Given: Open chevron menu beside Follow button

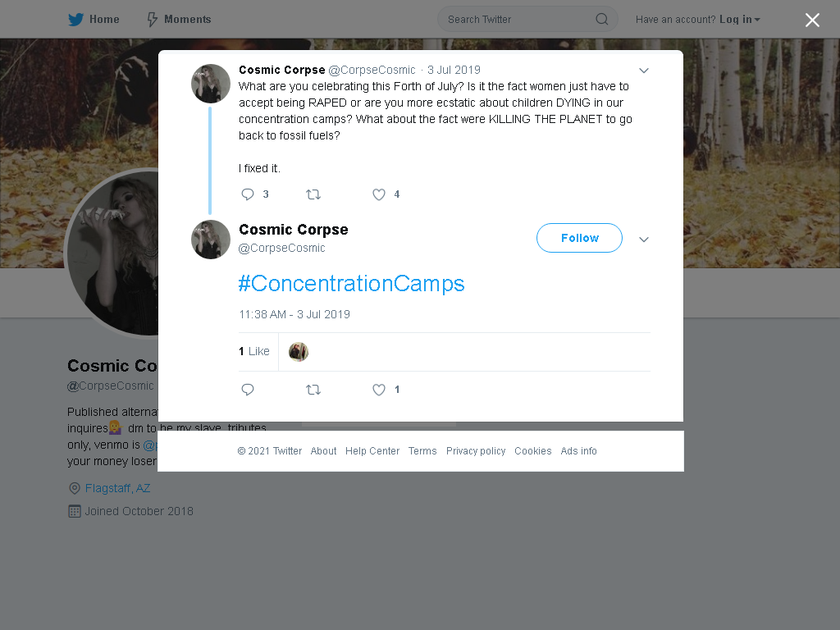Looking at the screenshot, I should click(x=644, y=240).
